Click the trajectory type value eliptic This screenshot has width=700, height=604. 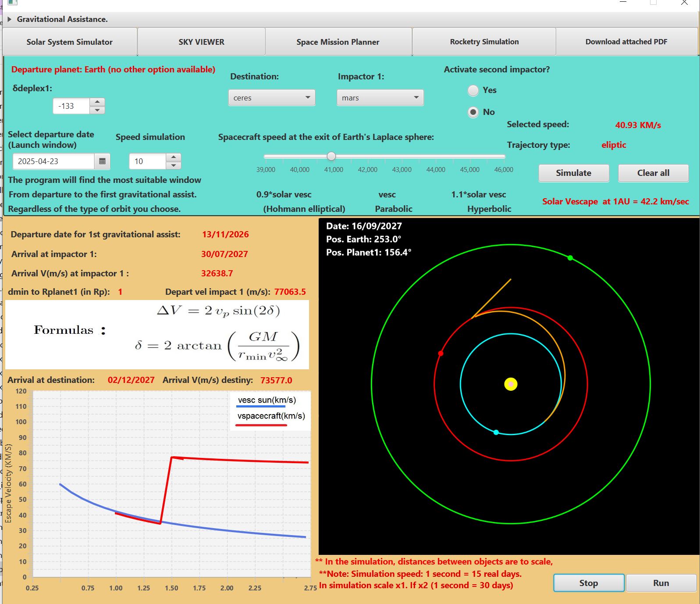[x=614, y=145]
